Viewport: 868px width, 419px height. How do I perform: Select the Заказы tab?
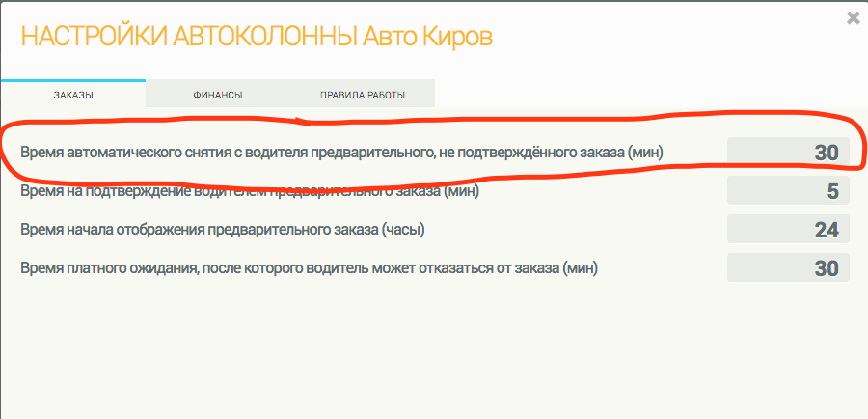tap(72, 95)
